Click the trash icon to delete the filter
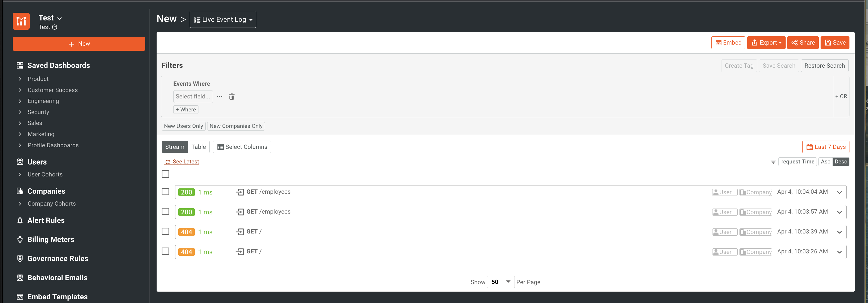This screenshot has width=868, height=303. point(232,97)
